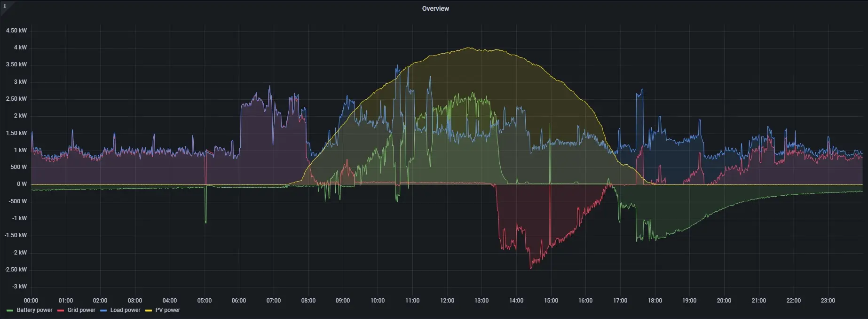The image size is (868, 319).
Task: Click the 15:00 time axis label
Action: tap(551, 301)
